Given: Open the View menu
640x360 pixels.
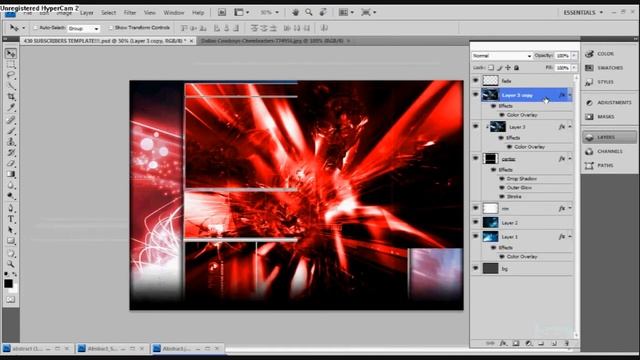Looking at the screenshot, I should tap(150, 13).
